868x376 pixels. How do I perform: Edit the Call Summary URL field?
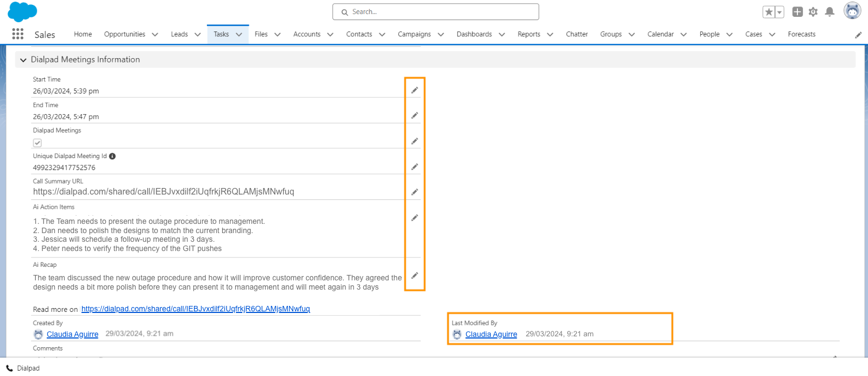pyautogui.click(x=414, y=192)
